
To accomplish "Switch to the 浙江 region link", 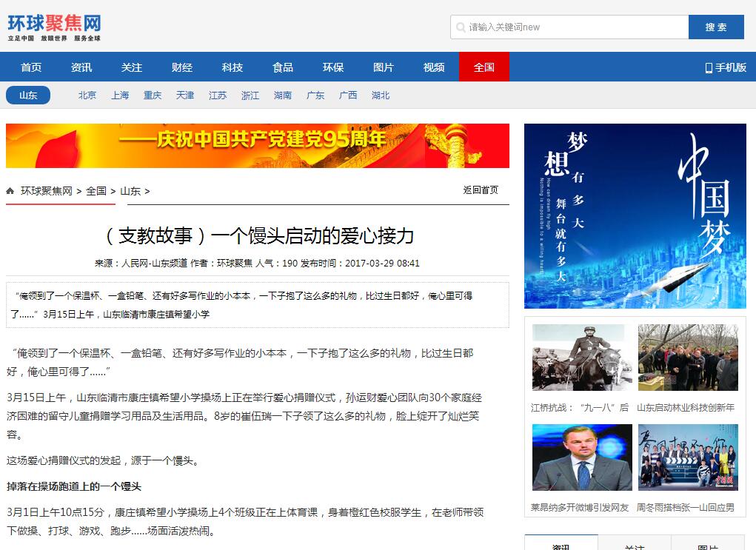I will click(250, 95).
